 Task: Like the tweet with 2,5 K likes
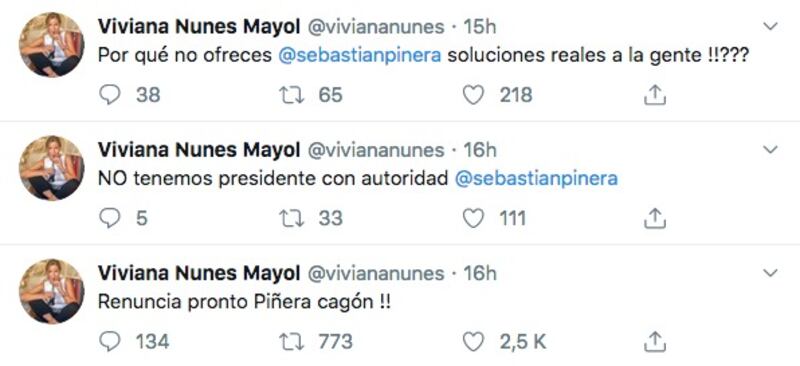click(473, 342)
